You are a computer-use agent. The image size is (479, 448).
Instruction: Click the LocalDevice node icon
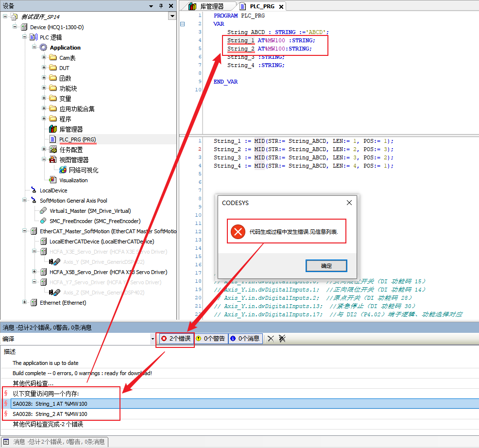[33, 190]
